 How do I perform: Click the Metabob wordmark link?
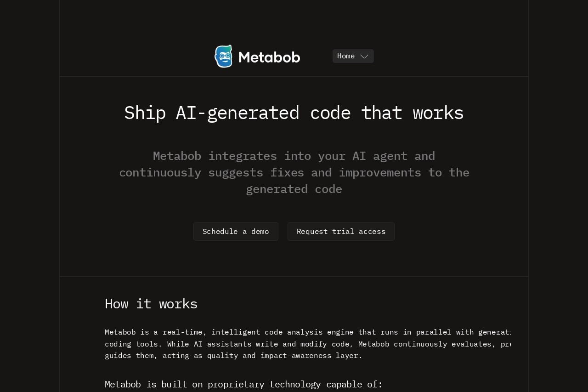click(x=269, y=57)
